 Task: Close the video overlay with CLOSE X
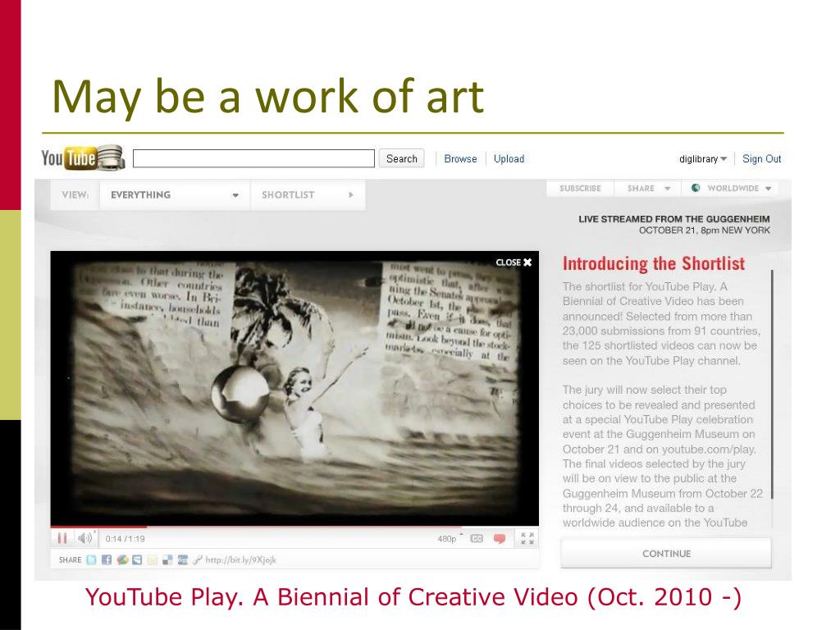point(514,262)
